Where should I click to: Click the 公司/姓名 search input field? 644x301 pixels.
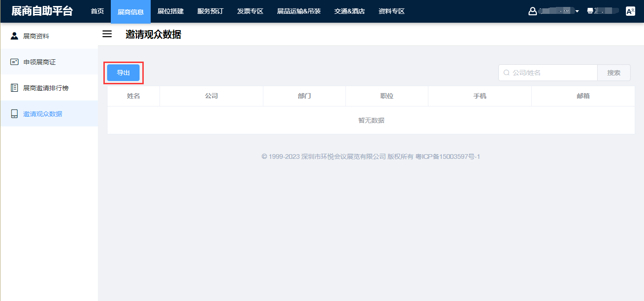pos(552,73)
